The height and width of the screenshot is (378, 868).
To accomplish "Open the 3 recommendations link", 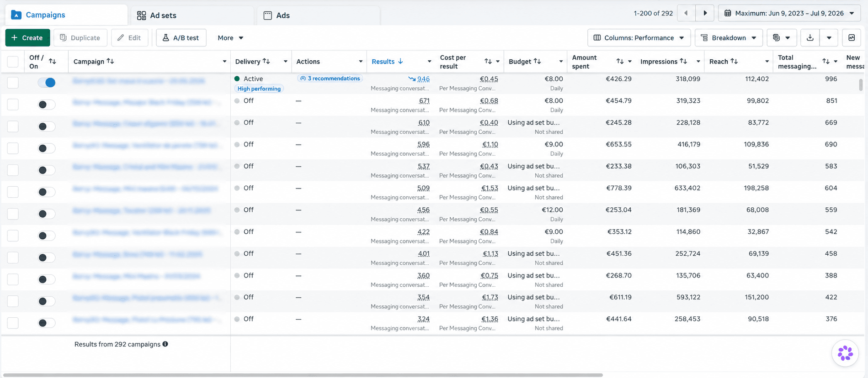I will [x=330, y=79].
